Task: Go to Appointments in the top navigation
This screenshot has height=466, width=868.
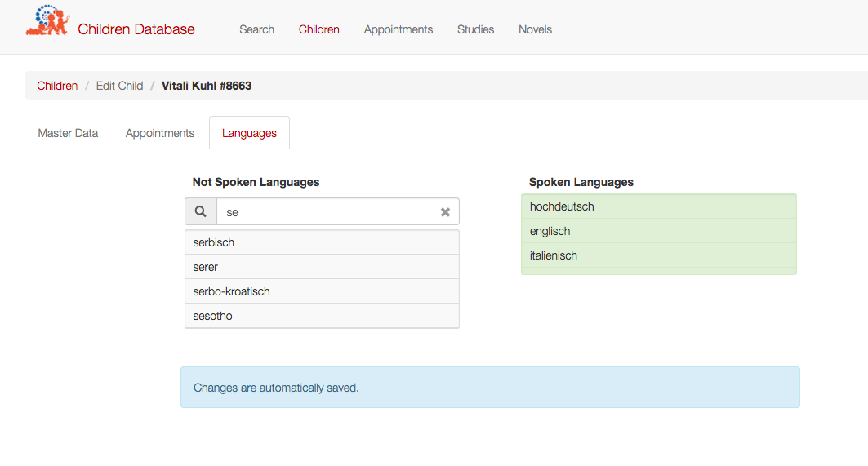Action: click(398, 29)
